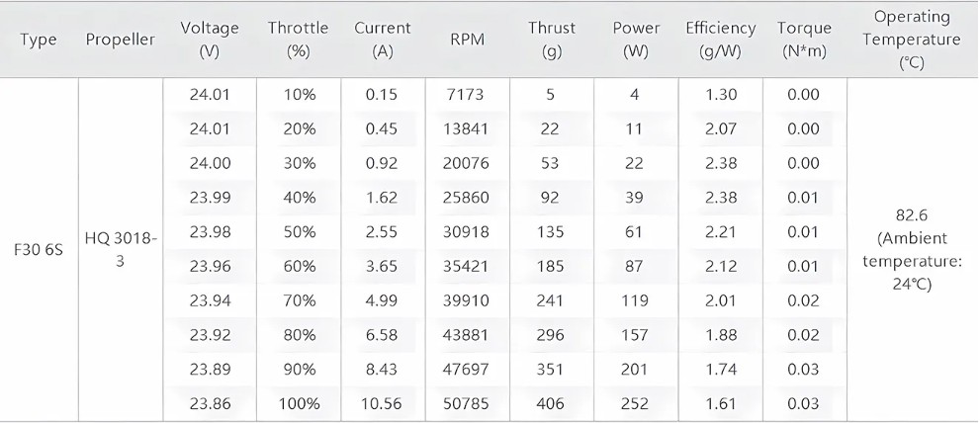Click the RPM column header
This screenshot has height=423, width=980.
pyautogui.click(x=467, y=40)
